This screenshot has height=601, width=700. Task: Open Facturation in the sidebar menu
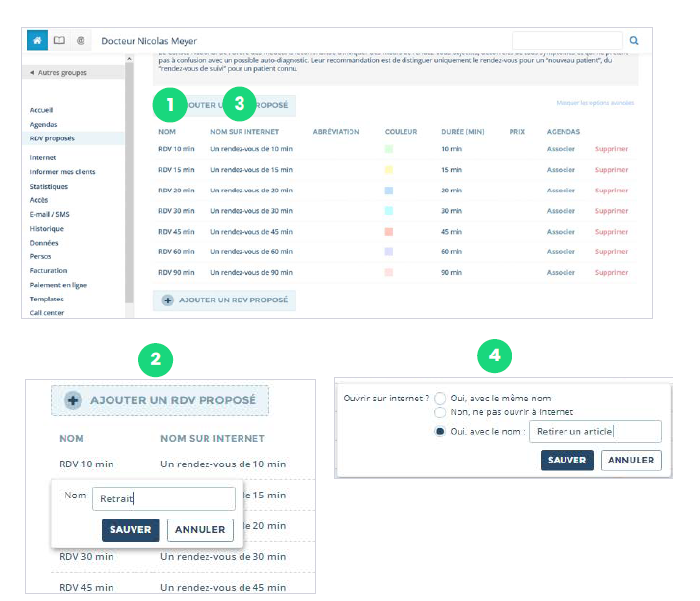49,268
